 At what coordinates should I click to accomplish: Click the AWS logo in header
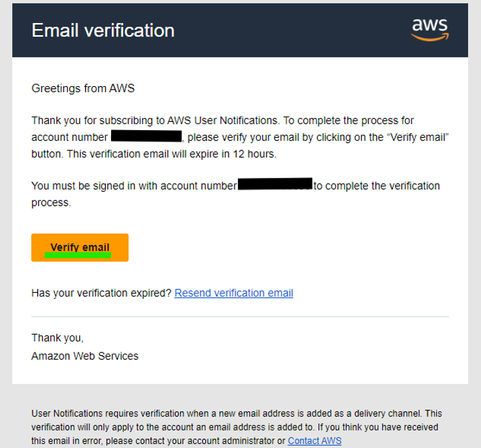tap(430, 28)
